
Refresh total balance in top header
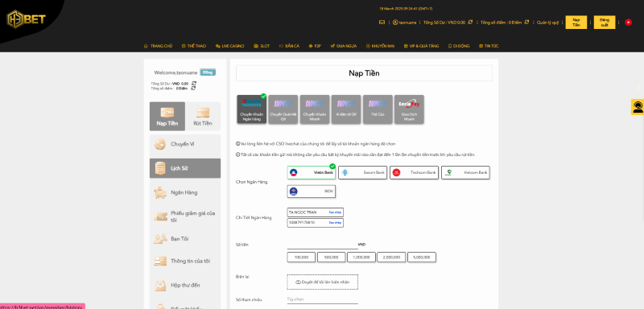click(470, 23)
